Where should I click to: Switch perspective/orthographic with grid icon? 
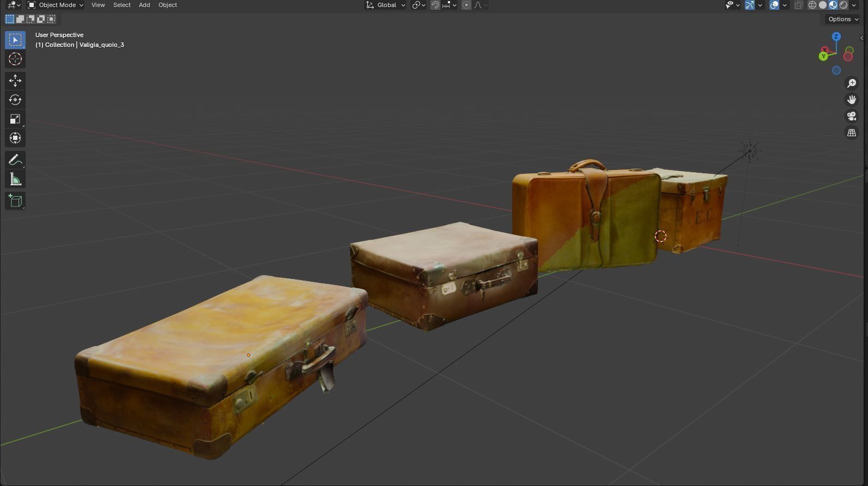click(x=851, y=132)
